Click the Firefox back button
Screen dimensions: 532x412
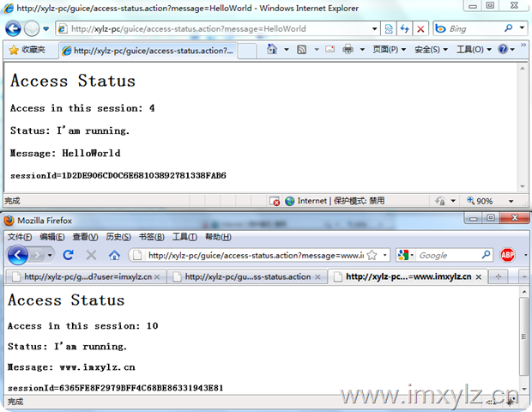coord(18,255)
